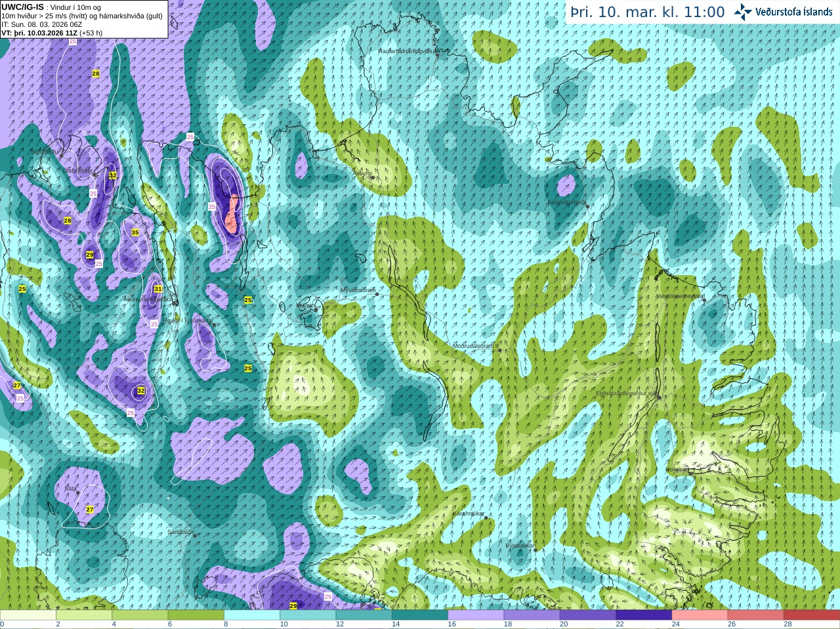Click the 6–8 m/s legend color swatch

196,615
